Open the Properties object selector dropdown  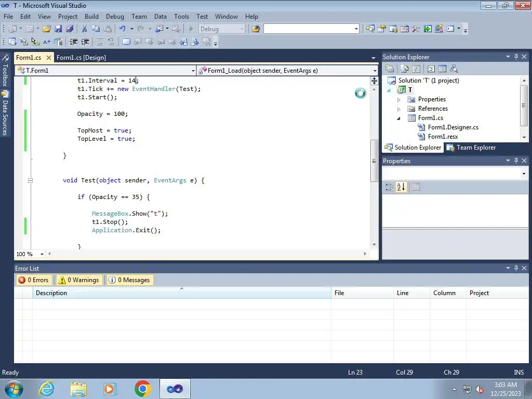pos(524,174)
